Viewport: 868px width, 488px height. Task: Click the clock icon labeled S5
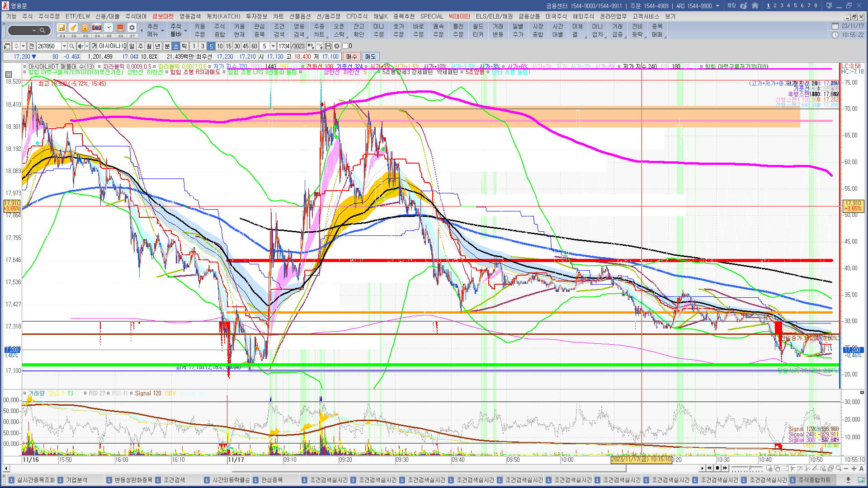108,28
